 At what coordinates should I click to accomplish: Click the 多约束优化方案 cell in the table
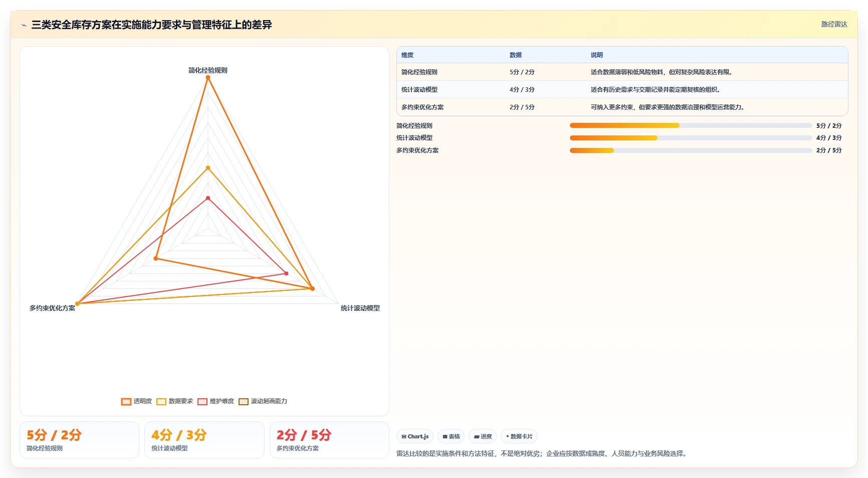tap(422, 107)
